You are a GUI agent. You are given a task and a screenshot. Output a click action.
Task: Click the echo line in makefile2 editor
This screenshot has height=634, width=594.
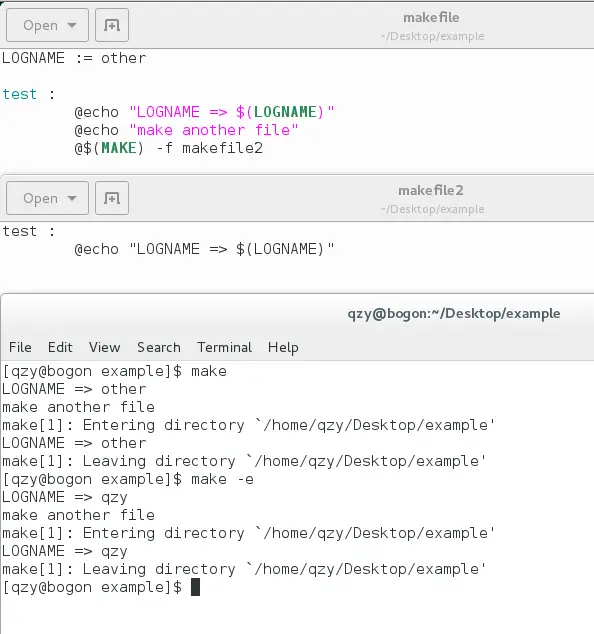(205, 249)
